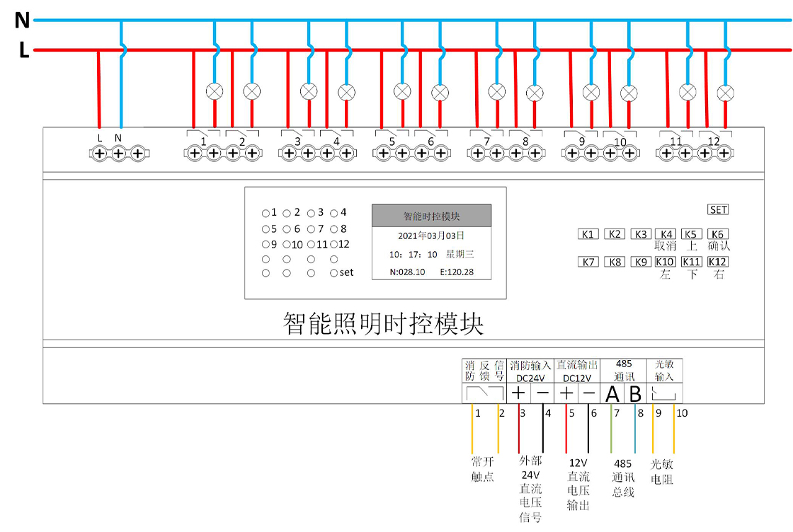Image resolution: width=793 pixels, height=532 pixels.
Task: Select the 485 terminal labeled A
Action: click(612, 393)
